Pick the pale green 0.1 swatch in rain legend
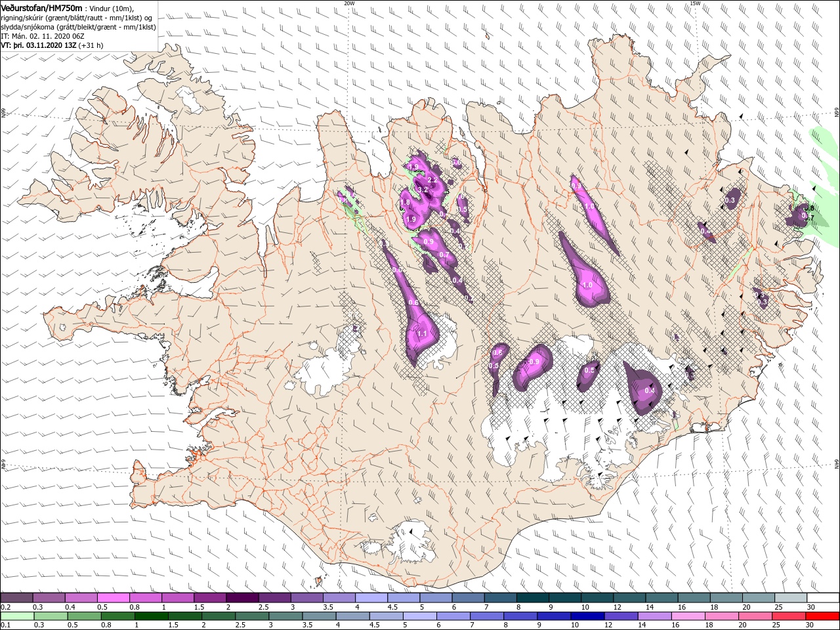Image resolution: width=840 pixels, height=630 pixels. (x=16, y=616)
